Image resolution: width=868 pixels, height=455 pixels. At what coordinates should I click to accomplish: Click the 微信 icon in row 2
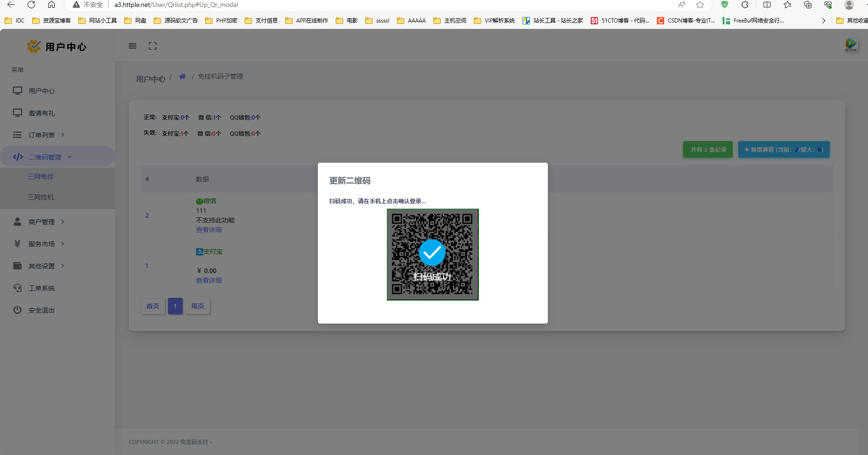(x=200, y=201)
